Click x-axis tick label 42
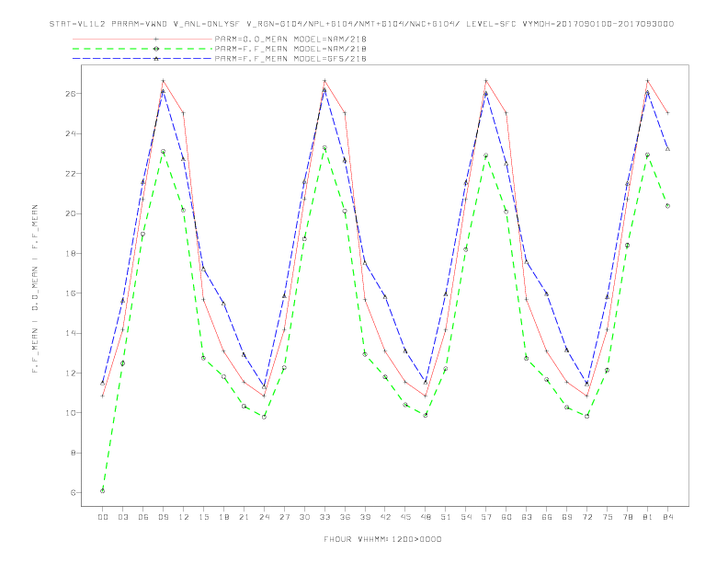 (x=385, y=517)
